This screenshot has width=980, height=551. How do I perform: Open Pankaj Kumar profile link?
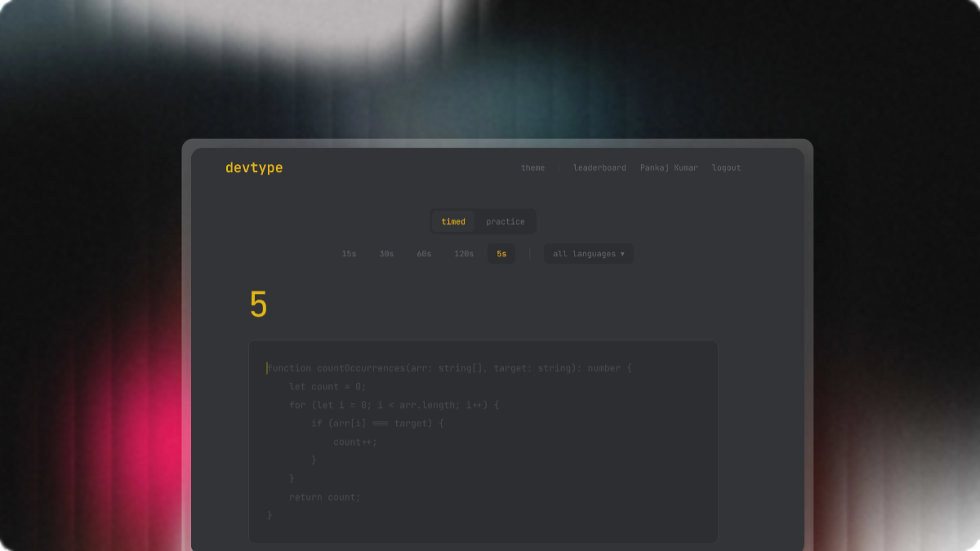tap(669, 168)
